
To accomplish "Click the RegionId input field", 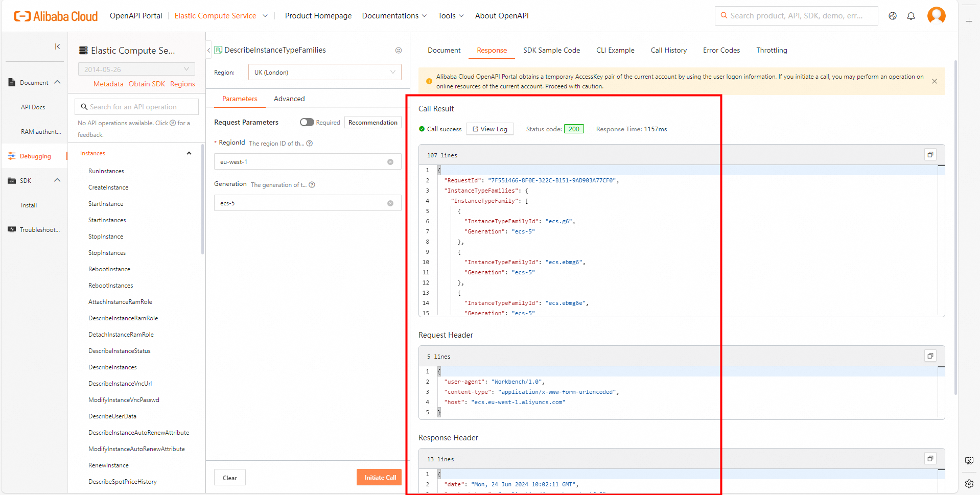I will pyautogui.click(x=308, y=162).
